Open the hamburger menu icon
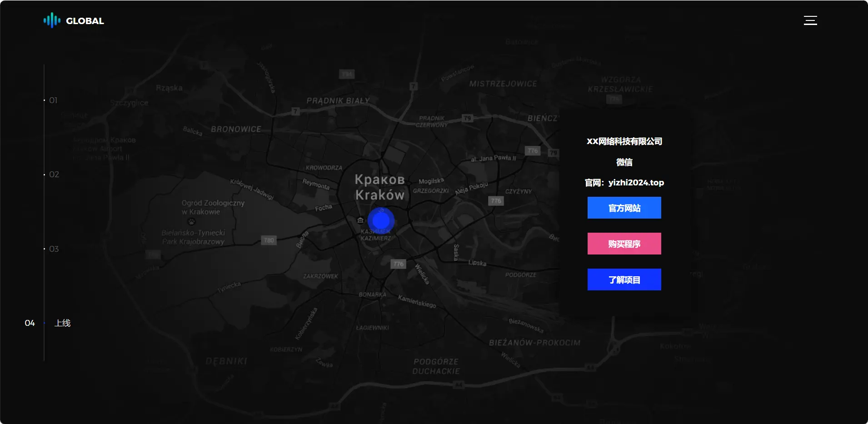Screen dimensions: 868x424 pyautogui.click(x=810, y=20)
